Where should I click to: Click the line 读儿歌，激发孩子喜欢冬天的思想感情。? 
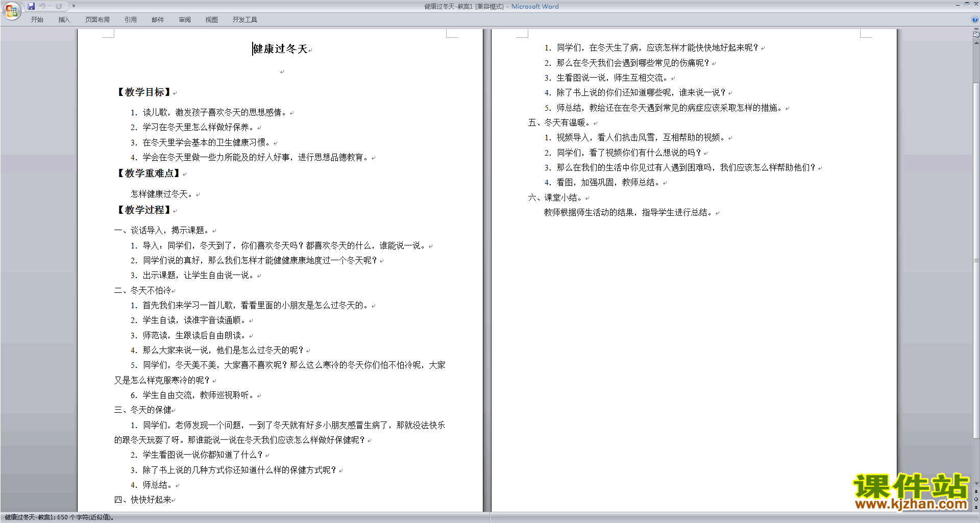click(x=216, y=112)
